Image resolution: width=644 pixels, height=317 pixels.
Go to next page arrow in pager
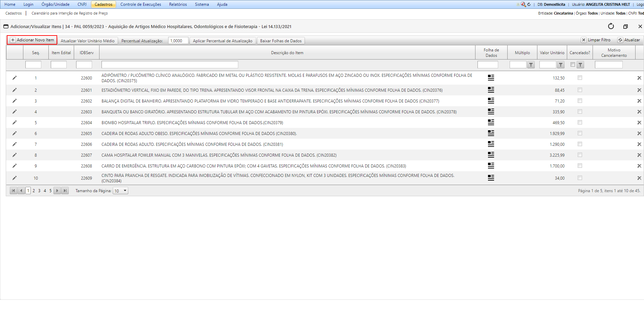[57, 191]
